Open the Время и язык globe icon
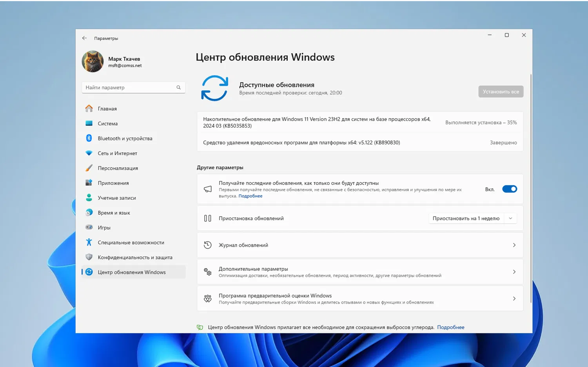Image resolution: width=588 pixels, height=367 pixels. [89, 213]
